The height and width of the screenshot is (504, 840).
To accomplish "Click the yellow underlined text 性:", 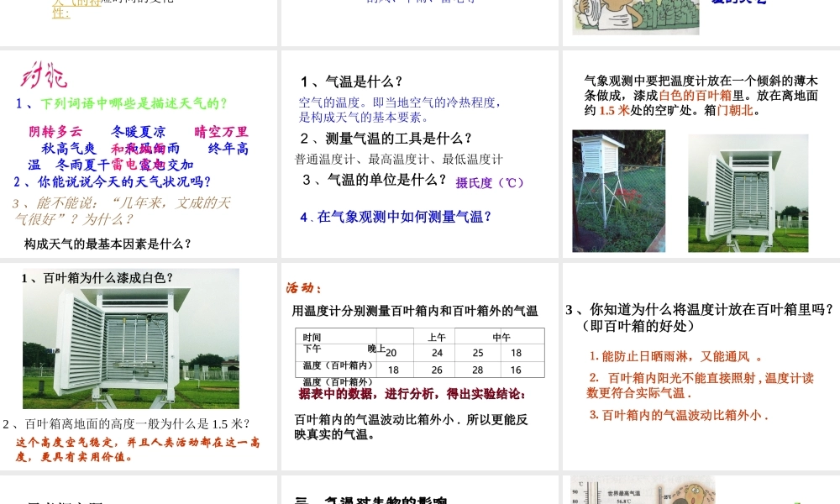I will [60, 13].
